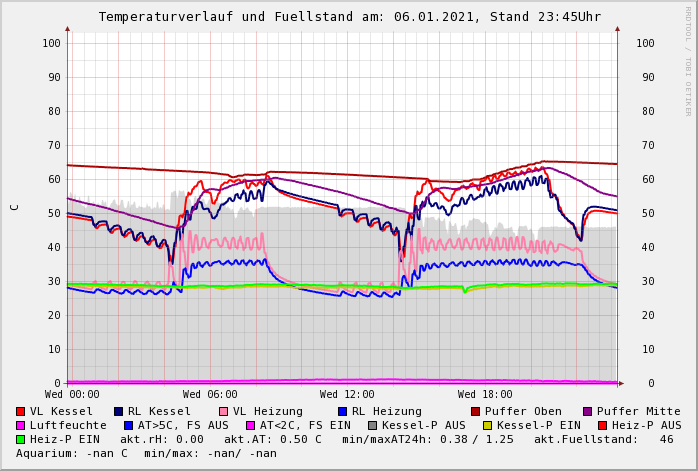Click the Puffer Oben legend color box
Viewport: 698px width, 471px height.
(x=476, y=411)
